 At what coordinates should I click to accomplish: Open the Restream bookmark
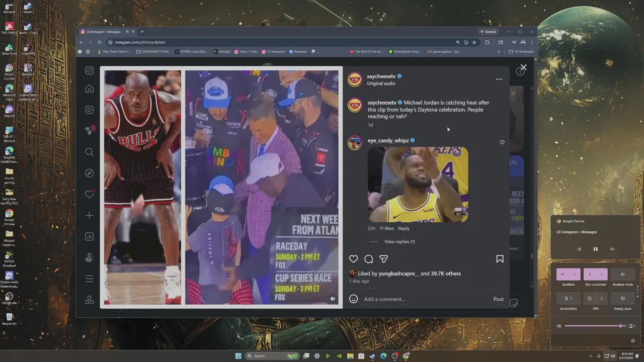(298, 51)
